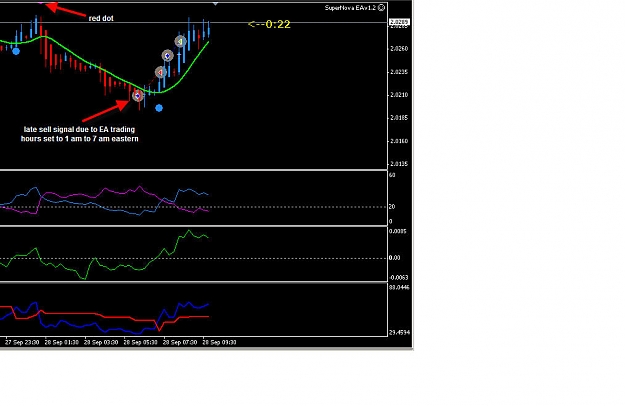Image resolution: width=625 pixels, height=406 pixels.
Task: Click the "27 Sep 23:30" time axis label
Action: tap(22, 342)
